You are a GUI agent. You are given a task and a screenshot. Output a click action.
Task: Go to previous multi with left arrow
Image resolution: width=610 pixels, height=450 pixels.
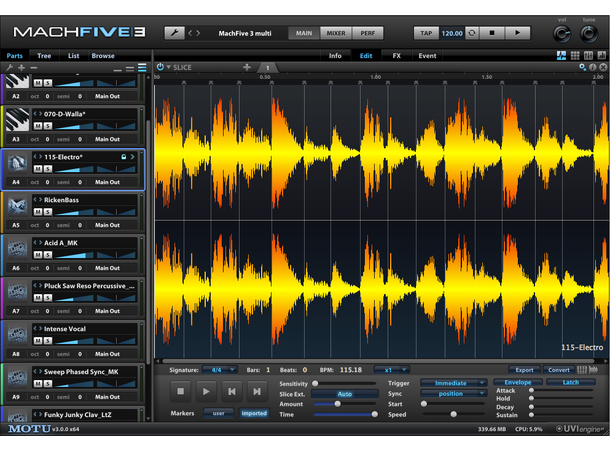click(190, 33)
